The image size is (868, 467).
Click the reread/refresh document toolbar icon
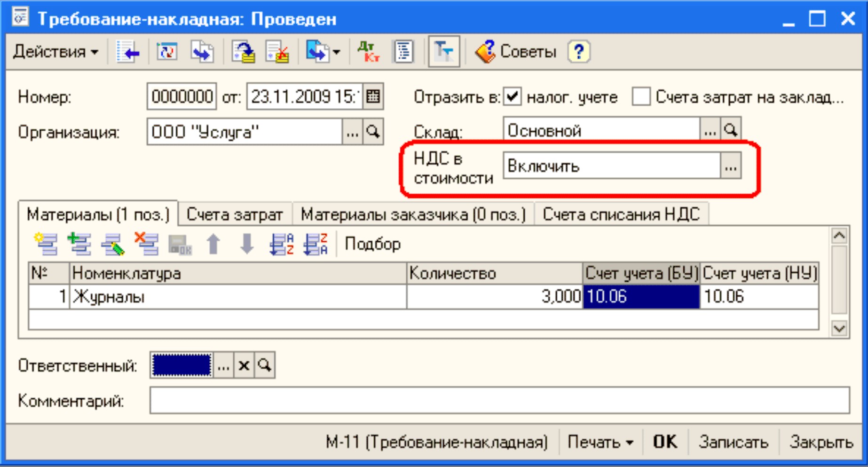click(x=166, y=51)
